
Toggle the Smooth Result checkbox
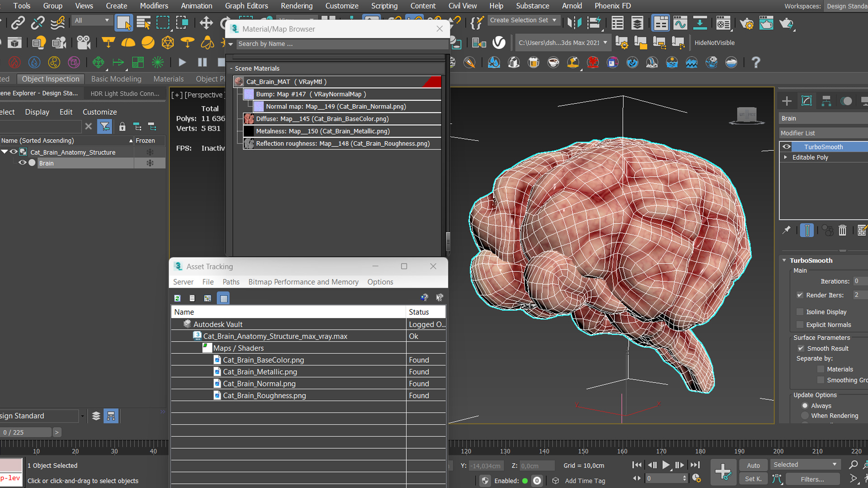pyautogui.click(x=801, y=348)
